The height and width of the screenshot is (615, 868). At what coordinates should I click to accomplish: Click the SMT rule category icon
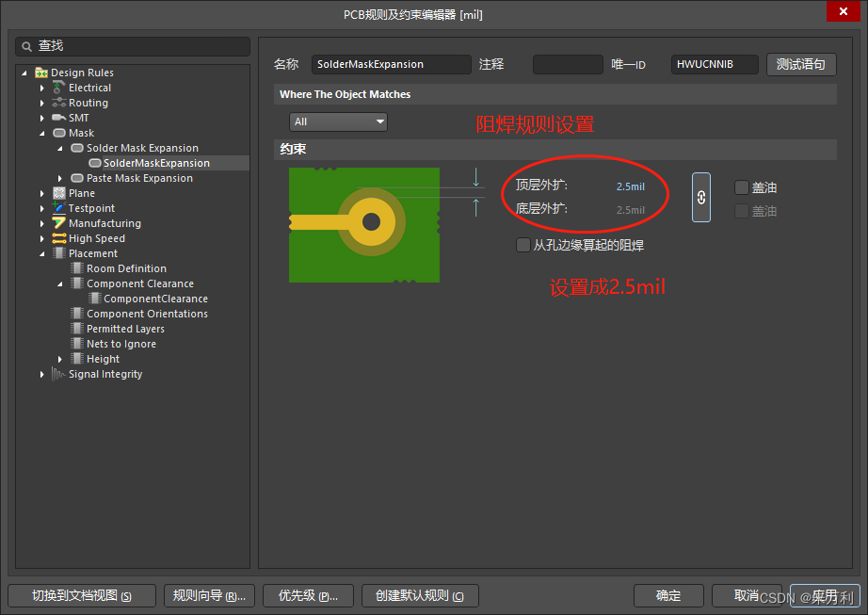[59, 118]
